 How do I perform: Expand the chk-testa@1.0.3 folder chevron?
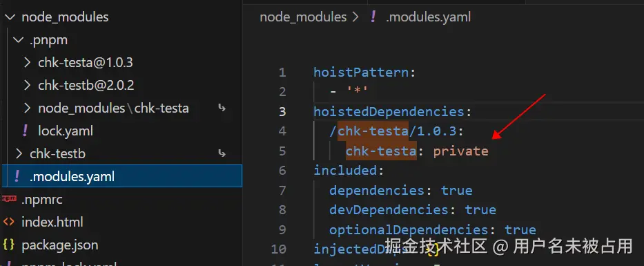tap(27, 63)
